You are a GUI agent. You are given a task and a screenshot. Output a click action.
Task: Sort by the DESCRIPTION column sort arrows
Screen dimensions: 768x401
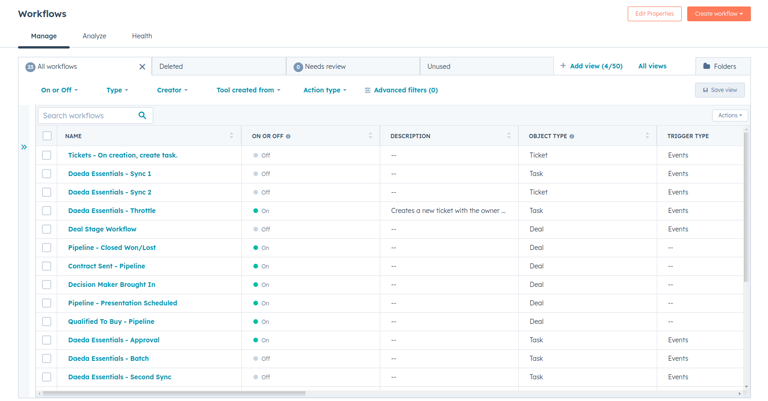pyautogui.click(x=508, y=136)
